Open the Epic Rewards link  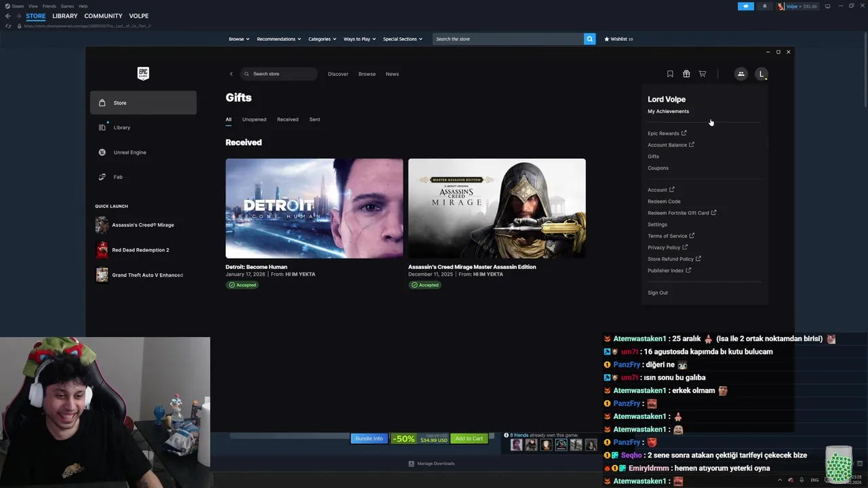667,134
